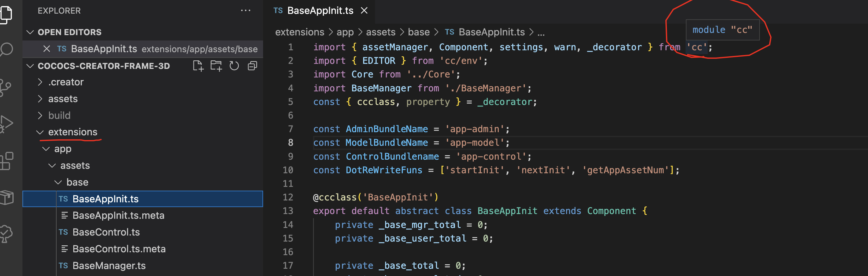Open BaseControl.ts from the file tree
This screenshot has height=276, width=868.
[x=106, y=232]
